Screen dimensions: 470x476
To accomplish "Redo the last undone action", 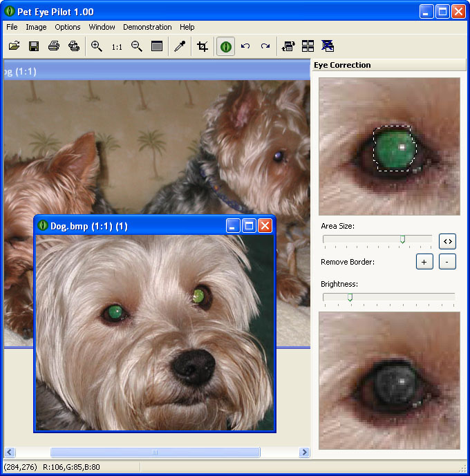I will (265, 46).
